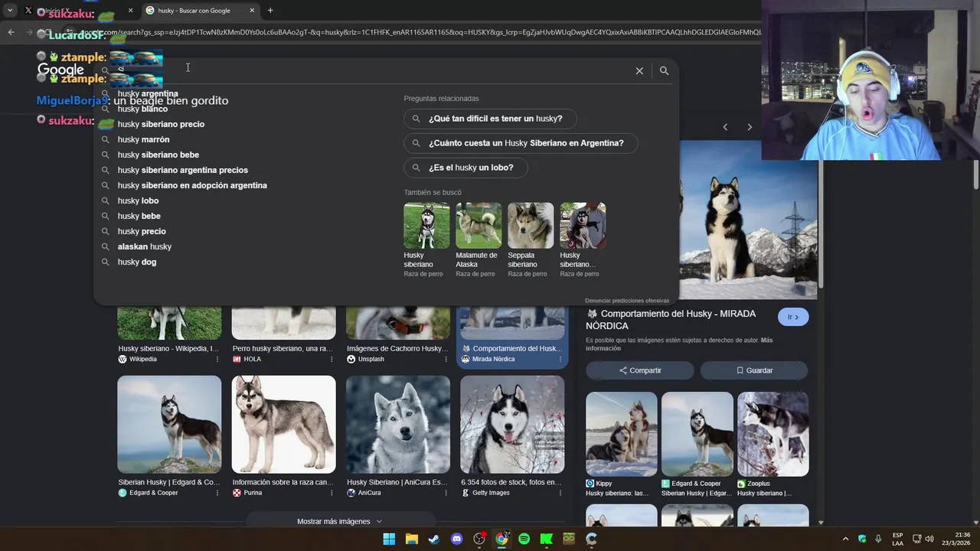
Task: Choose suggestion husky dog
Action: click(x=136, y=262)
